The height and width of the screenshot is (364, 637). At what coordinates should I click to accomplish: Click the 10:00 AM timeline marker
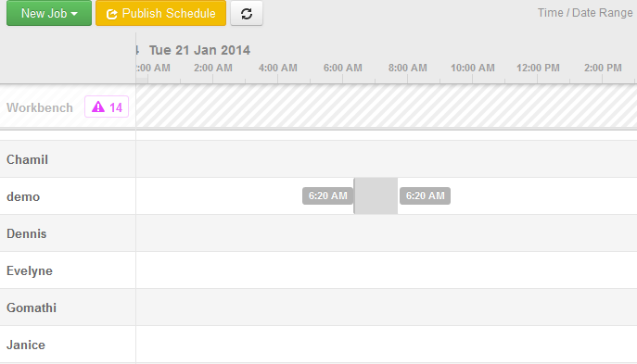tap(473, 68)
